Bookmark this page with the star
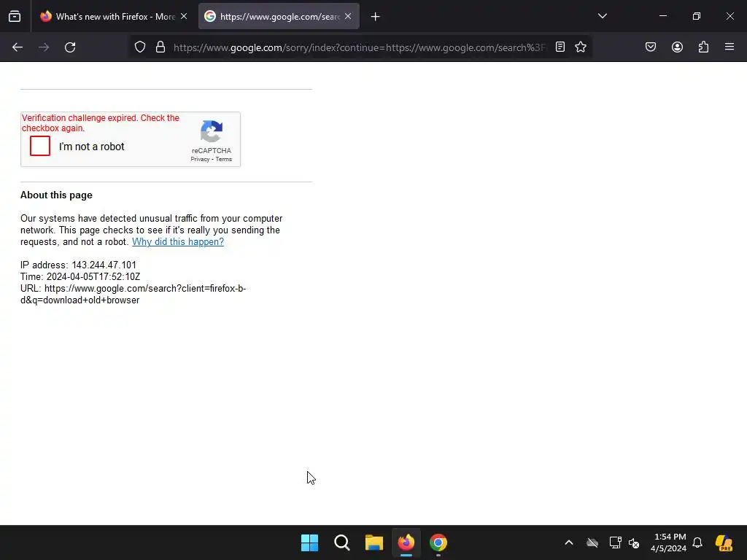The width and height of the screenshot is (747, 560). pyautogui.click(x=580, y=47)
